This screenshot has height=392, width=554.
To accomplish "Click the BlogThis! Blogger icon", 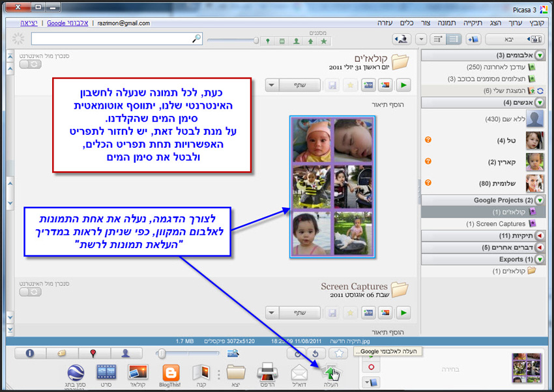I will (x=170, y=372).
